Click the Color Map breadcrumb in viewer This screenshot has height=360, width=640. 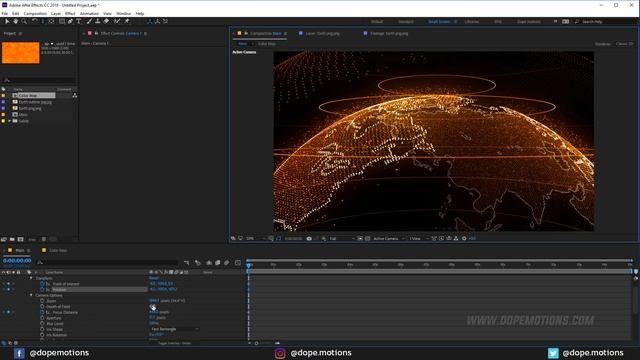pos(267,44)
